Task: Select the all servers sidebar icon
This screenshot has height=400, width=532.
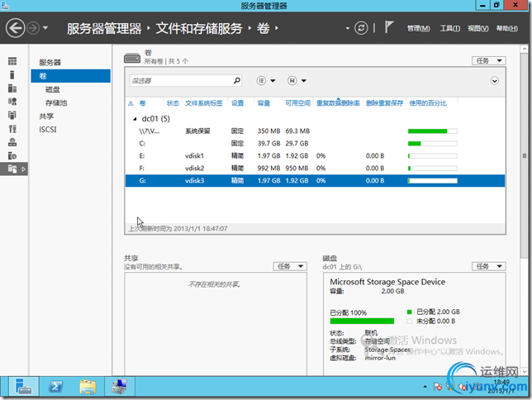Action: click(x=12, y=88)
